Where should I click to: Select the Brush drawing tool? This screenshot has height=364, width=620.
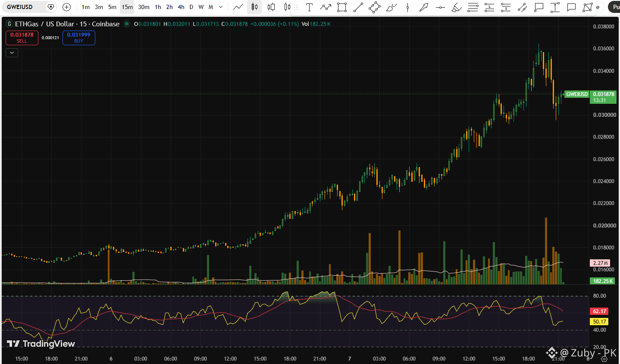coord(391,7)
